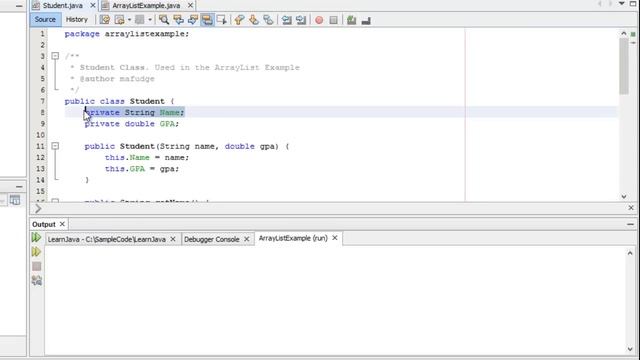This screenshot has width=640, height=360.
Task: Click the disabled Forward navigation icon
Action: pos(140,20)
